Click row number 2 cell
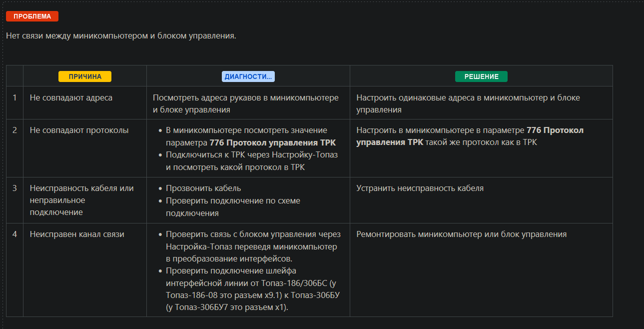 coord(14,148)
